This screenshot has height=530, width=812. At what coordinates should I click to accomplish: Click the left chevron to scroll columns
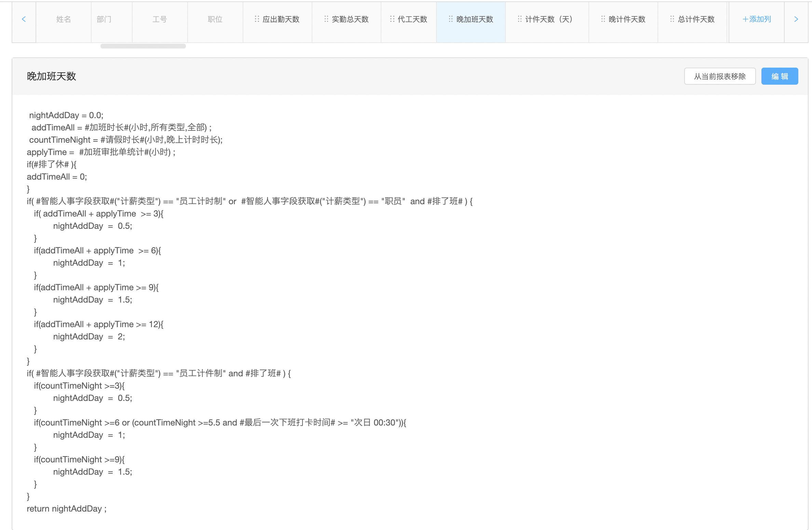24,19
